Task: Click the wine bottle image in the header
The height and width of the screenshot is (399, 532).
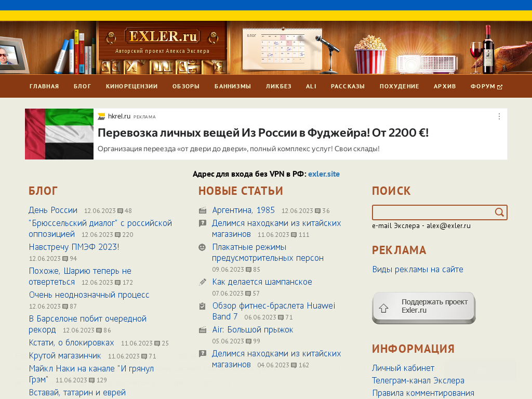Action: coord(488,49)
